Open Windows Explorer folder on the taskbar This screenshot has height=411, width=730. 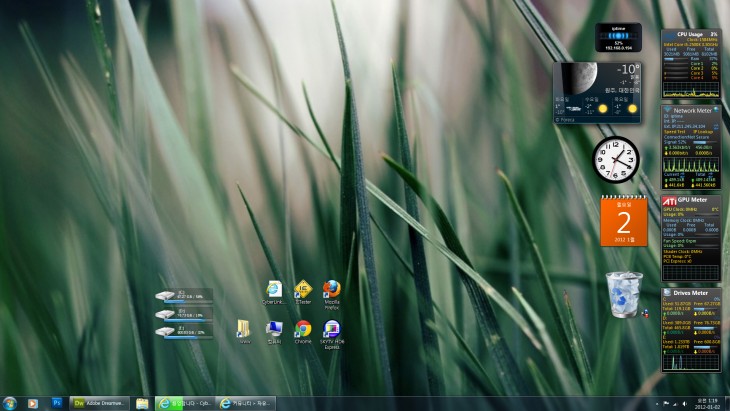[x=142, y=403]
